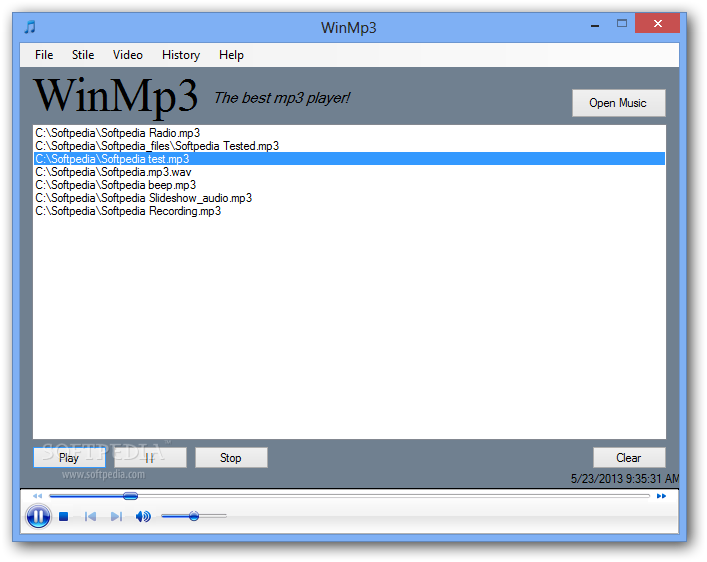Clear the playlist with Clear button
The width and height of the screenshot is (707, 562).
pos(629,458)
